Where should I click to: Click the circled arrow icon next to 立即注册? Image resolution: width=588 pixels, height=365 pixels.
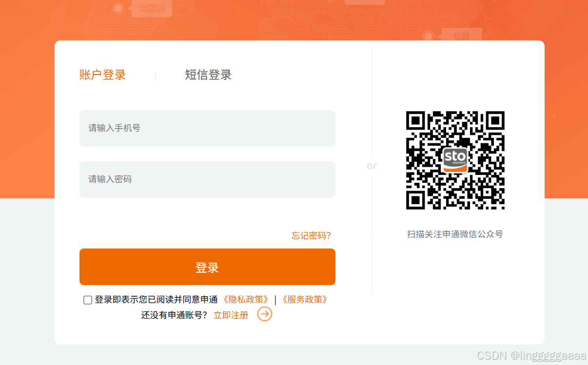tap(265, 314)
